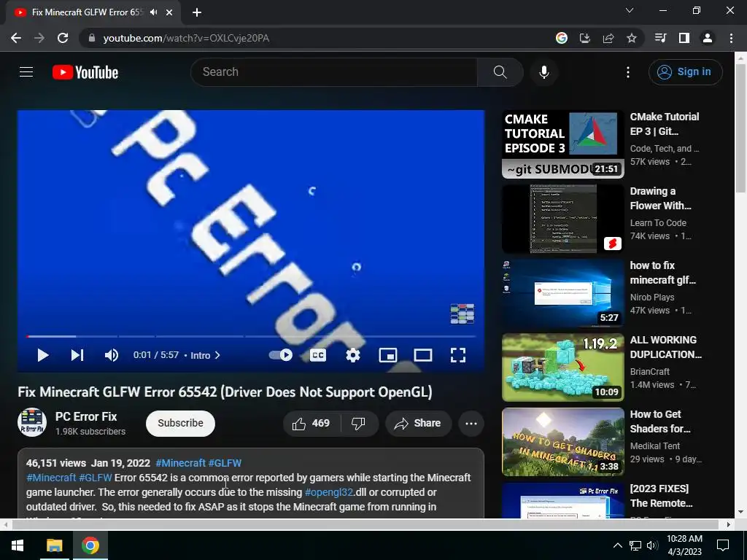Skip to next video

click(x=77, y=355)
